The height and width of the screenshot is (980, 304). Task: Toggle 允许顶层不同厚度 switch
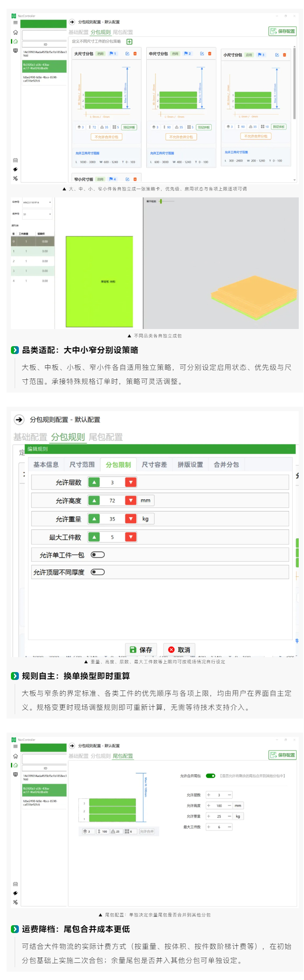point(98,572)
